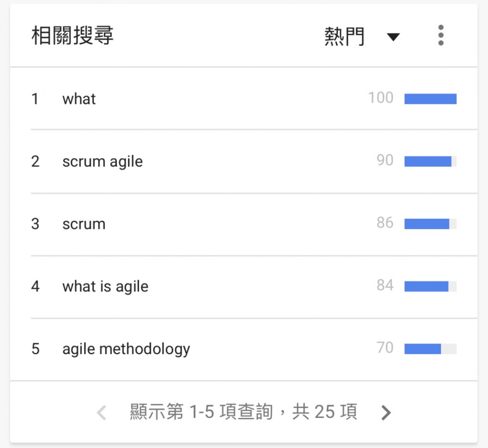
Task: Expand the 熱門 sort dropdown arrow
Action: click(393, 37)
